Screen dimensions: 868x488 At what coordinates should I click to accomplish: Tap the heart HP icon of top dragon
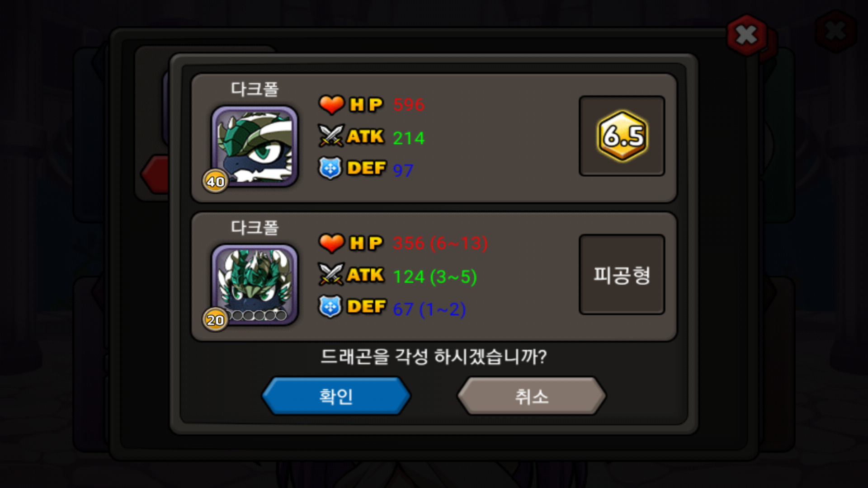(331, 104)
